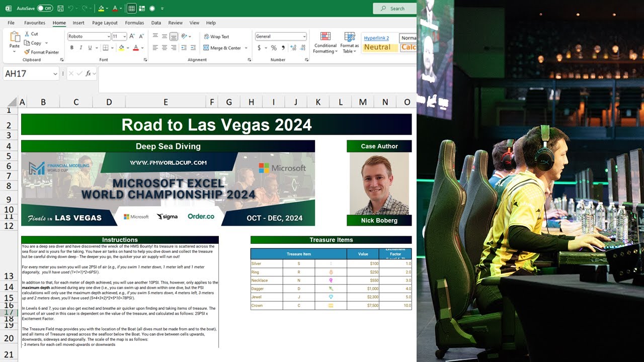Open the Alignment dialog launcher
644x362 pixels.
[250, 60]
